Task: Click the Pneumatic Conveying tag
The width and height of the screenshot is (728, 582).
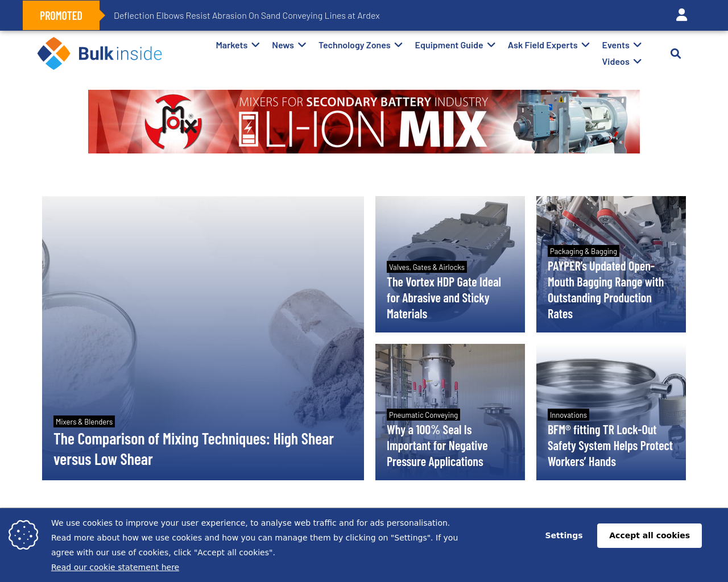Action: (x=423, y=415)
